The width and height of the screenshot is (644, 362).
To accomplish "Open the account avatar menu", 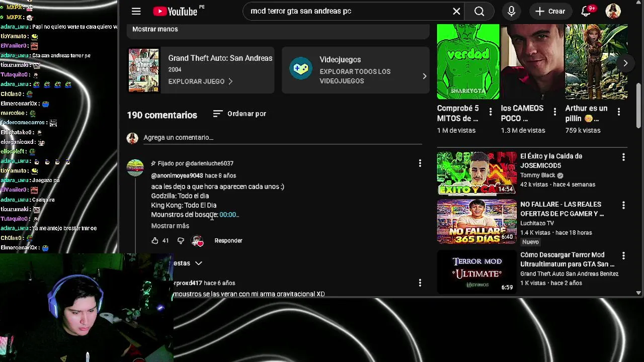I will (613, 11).
